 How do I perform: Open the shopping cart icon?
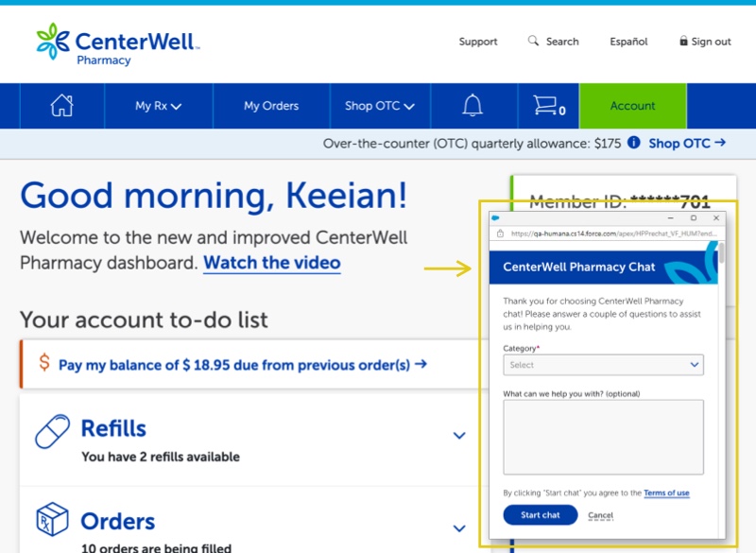(x=549, y=105)
